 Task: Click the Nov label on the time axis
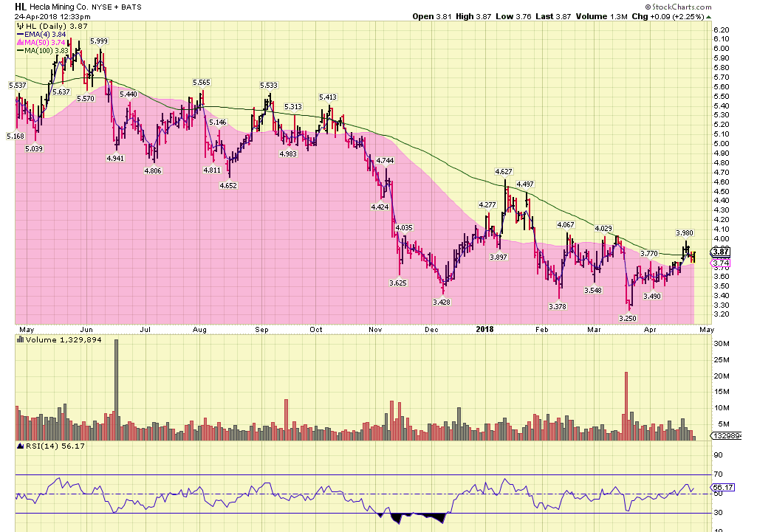coord(376,329)
